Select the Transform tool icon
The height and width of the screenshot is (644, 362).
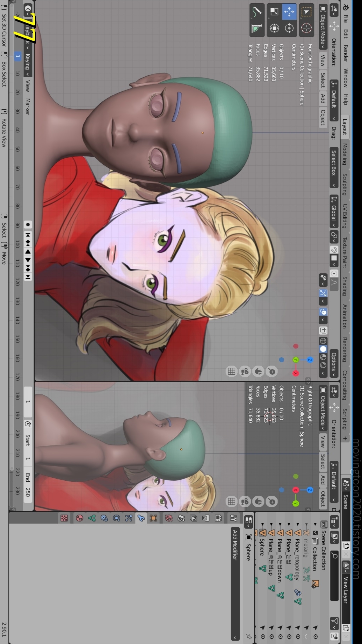pos(274,28)
